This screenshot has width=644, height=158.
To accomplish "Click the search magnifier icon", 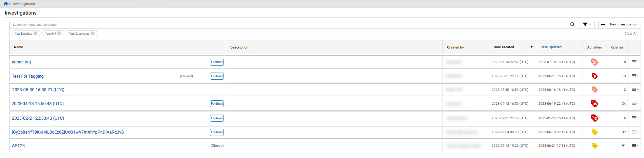I will tap(572, 24).
